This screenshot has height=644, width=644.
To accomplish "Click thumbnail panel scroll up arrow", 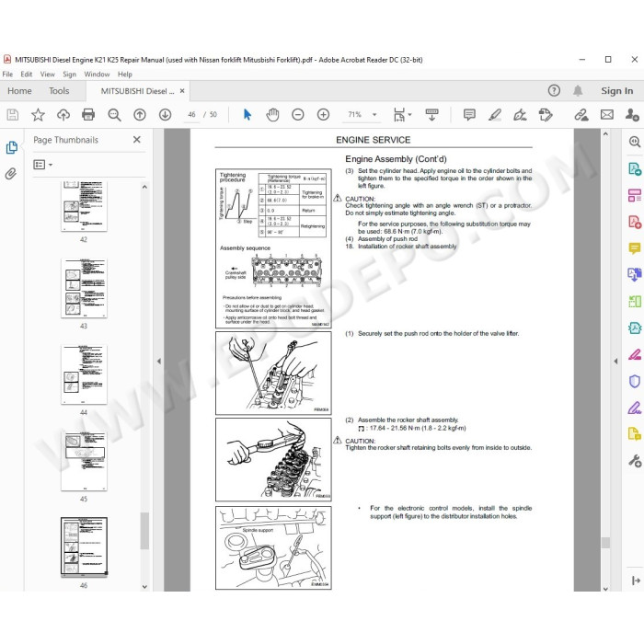I will pos(144,187).
